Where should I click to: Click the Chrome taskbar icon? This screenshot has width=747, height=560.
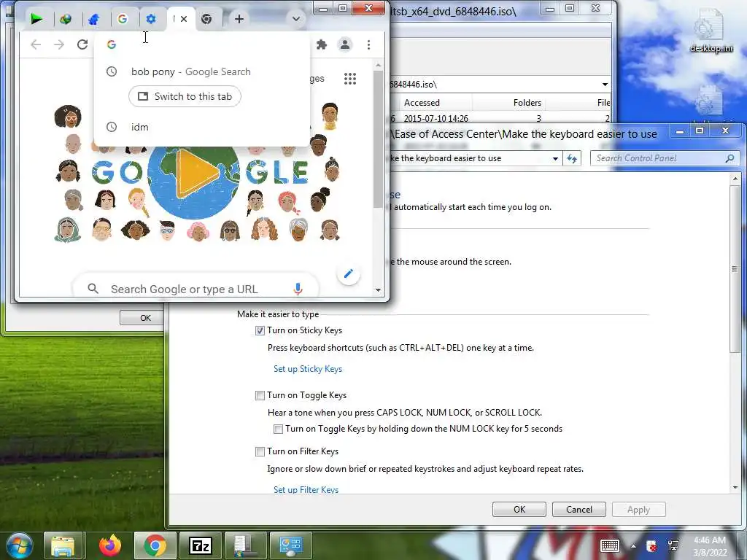pyautogui.click(x=155, y=545)
